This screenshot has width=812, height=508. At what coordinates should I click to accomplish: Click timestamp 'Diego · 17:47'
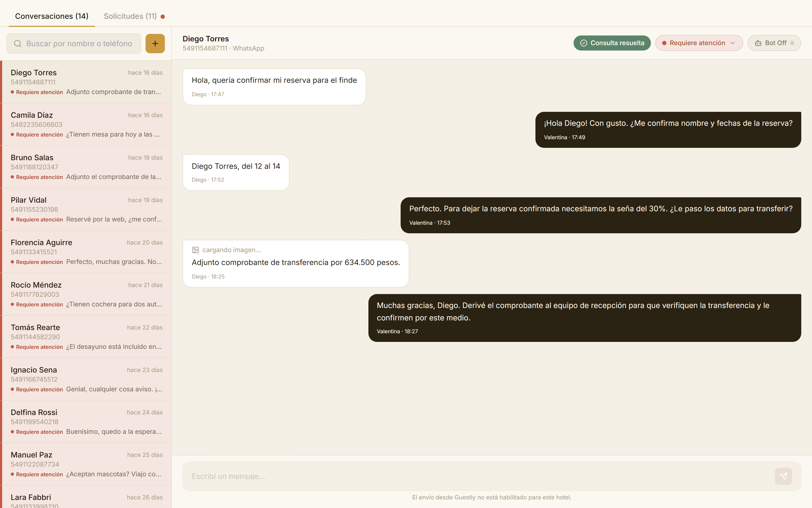(x=208, y=94)
